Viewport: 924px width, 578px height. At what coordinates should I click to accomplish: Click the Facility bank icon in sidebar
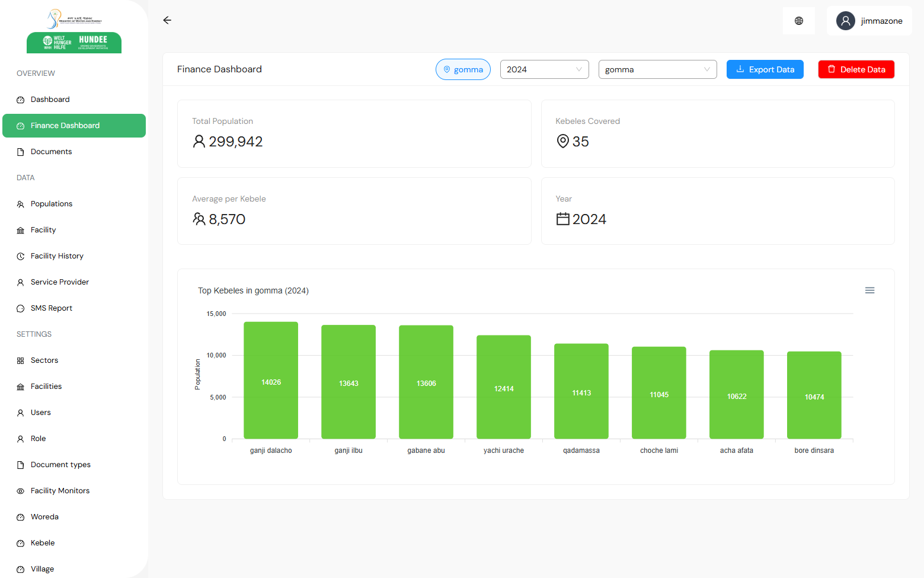coord(21,231)
